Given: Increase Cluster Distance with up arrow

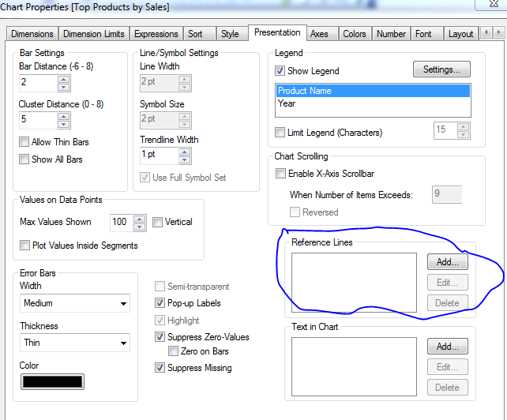Looking at the screenshot, I should pyautogui.click(x=64, y=117).
